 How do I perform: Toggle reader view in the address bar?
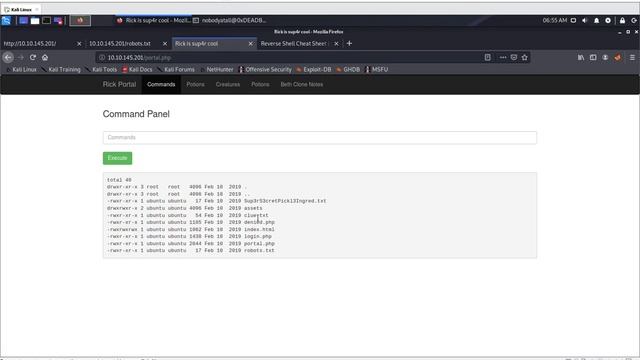(x=487, y=58)
